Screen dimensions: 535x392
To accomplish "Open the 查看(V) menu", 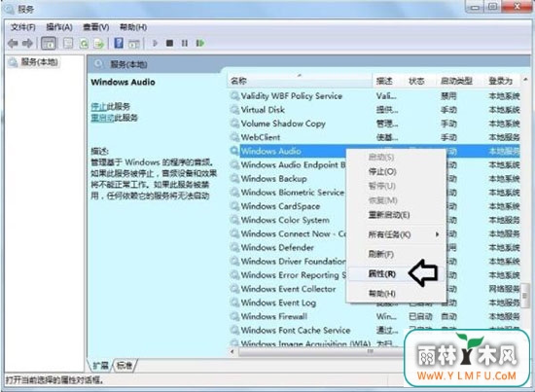I will tap(96, 27).
